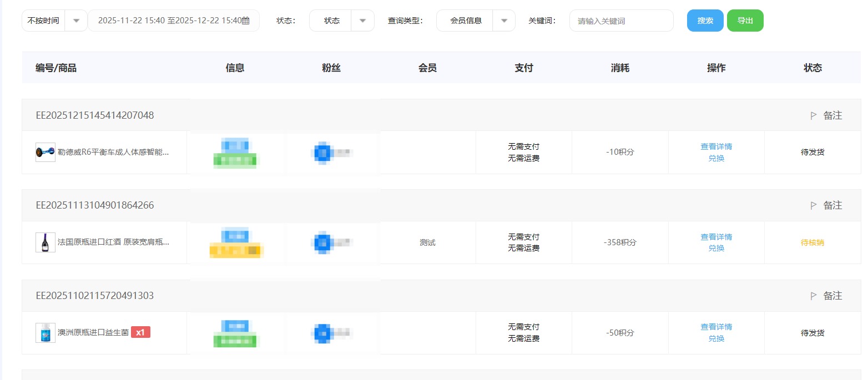Open the 勒德威R6 balance car product thumbnail
Viewport: 868px width, 380px height.
point(47,151)
